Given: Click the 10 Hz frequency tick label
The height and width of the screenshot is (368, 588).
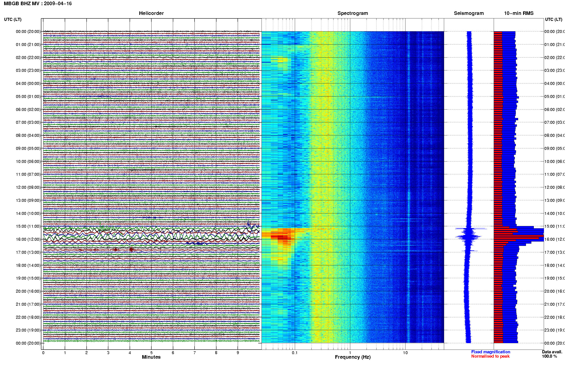Looking at the screenshot, I should click(x=405, y=353).
